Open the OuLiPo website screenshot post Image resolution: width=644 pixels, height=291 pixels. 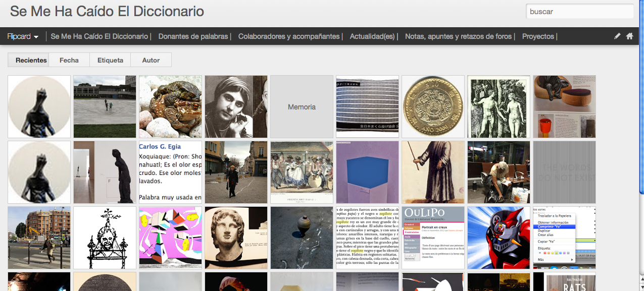click(x=433, y=238)
